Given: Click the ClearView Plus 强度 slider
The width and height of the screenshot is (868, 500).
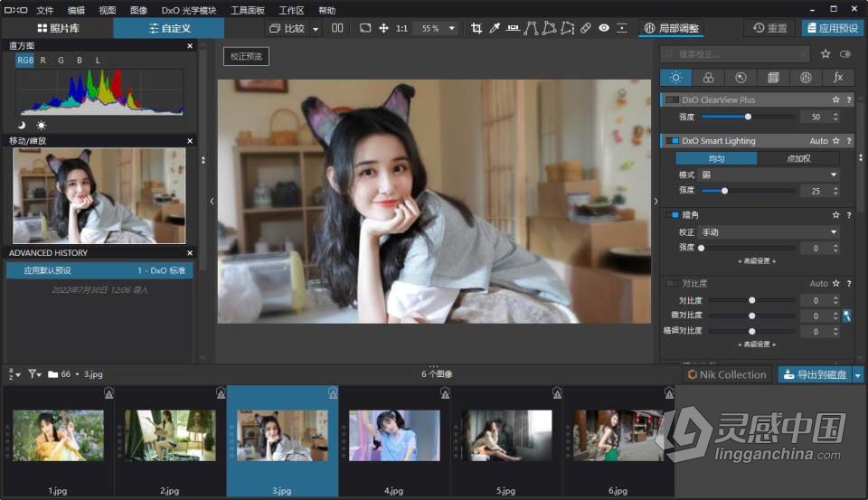Looking at the screenshot, I should tap(749, 117).
